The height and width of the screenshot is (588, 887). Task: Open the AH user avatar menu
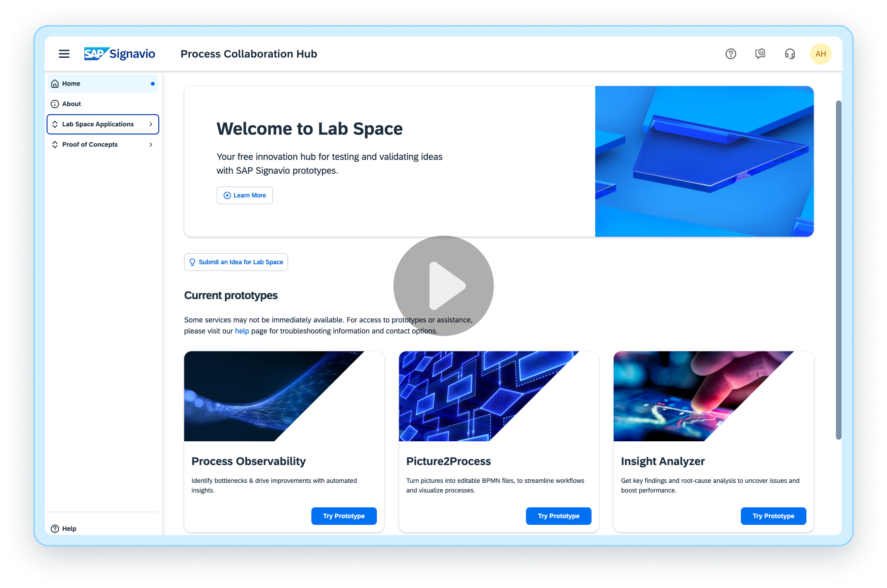pos(820,54)
